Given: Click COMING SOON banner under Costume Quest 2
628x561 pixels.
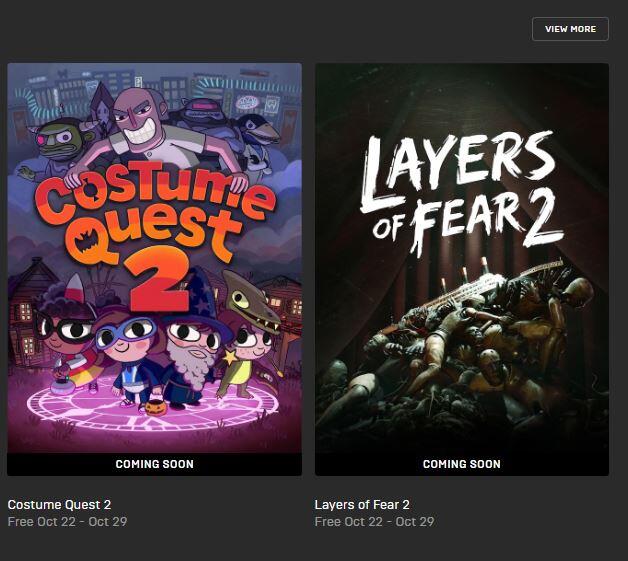Looking at the screenshot, I should click(154, 464).
